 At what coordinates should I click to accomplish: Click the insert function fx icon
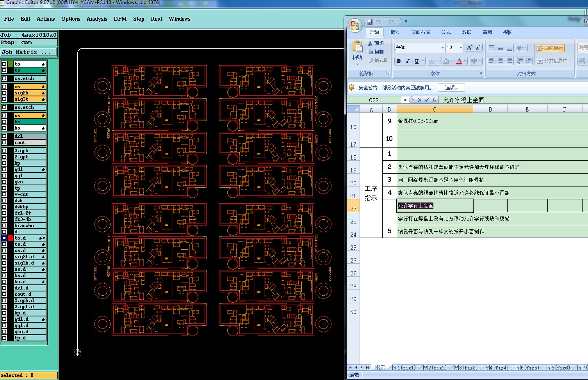tap(434, 100)
